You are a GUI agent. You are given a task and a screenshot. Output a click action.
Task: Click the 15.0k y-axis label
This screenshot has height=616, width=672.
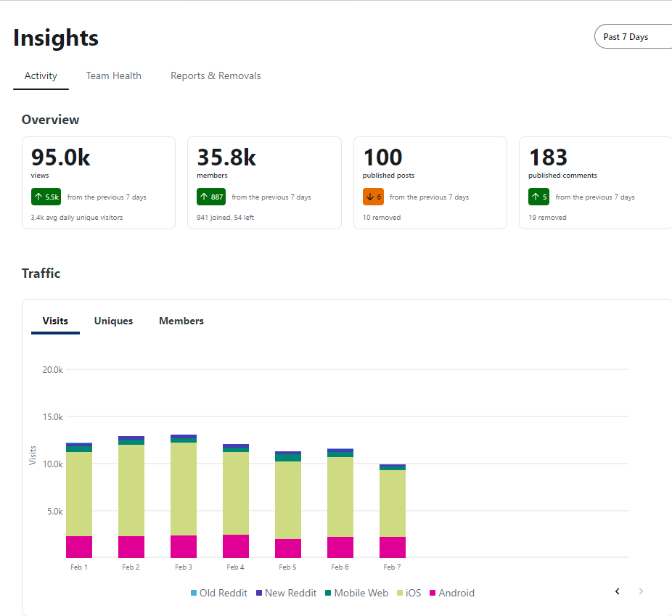click(53, 416)
